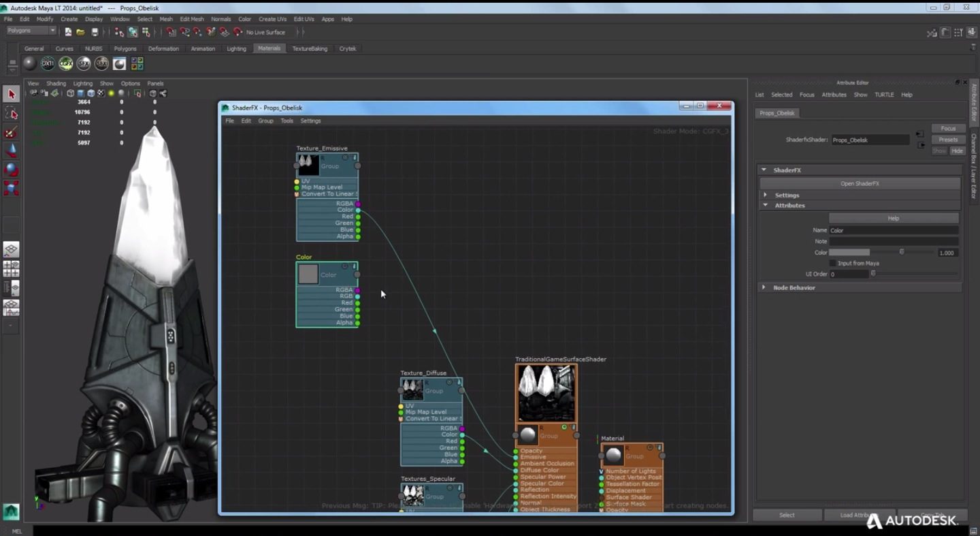This screenshot has width=980, height=536.
Task: Toggle smooth shade blue cube icon
Action: [80, 93]
